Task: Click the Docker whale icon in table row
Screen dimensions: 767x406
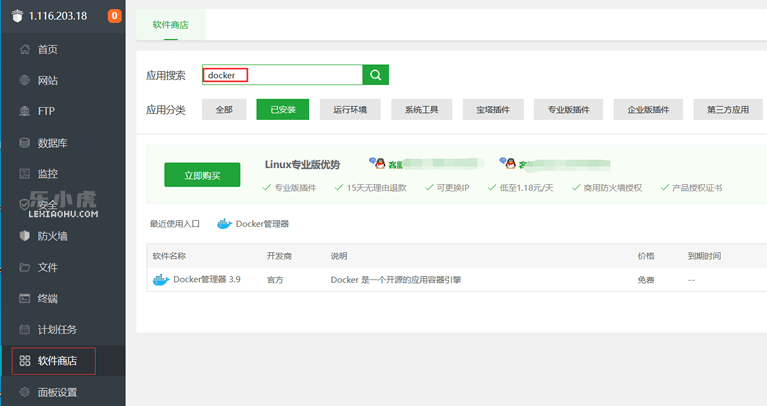Action: click(x=161, y=280)
